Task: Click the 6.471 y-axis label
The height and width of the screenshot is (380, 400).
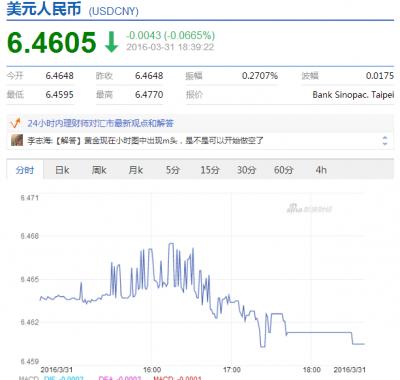Action: (30, 198)
